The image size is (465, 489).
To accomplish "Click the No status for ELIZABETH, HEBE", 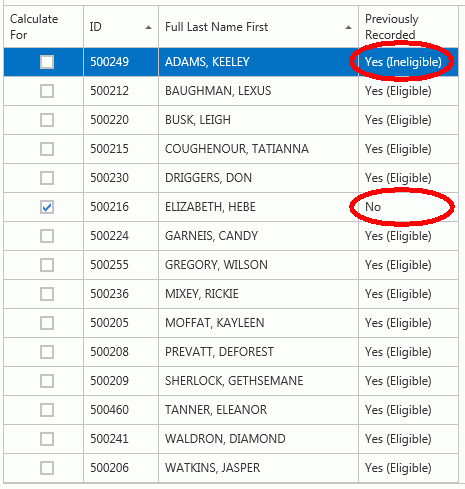I will click(x=373, y=207).
